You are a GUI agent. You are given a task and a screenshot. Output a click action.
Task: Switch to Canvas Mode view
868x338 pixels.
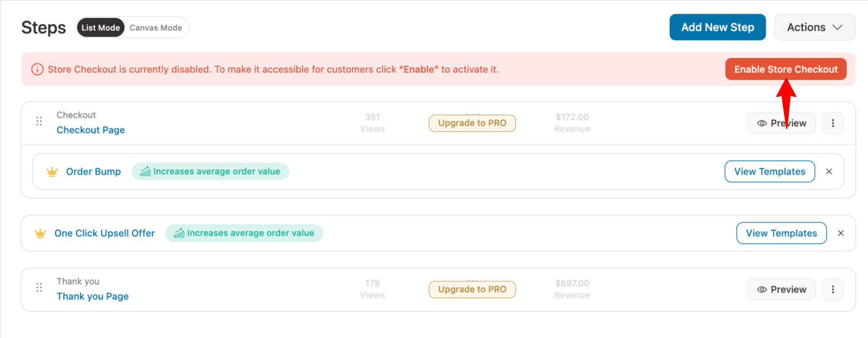[x=156, y=28]
